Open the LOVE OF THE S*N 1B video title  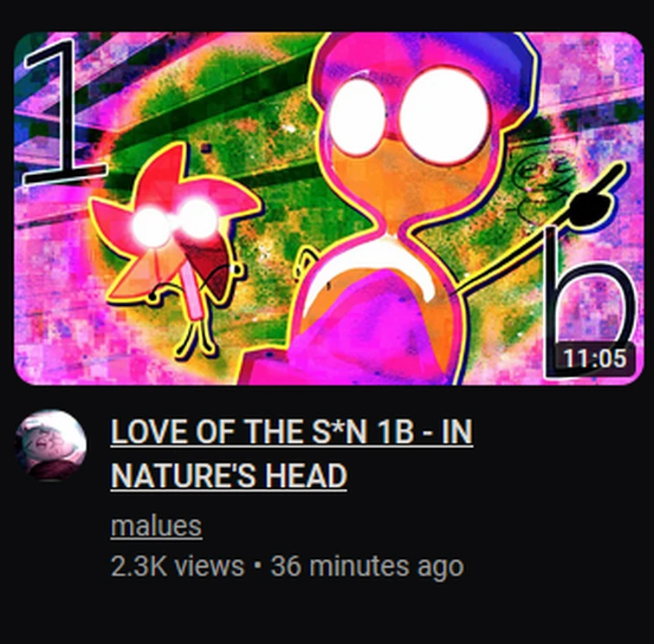pos(292,432)
